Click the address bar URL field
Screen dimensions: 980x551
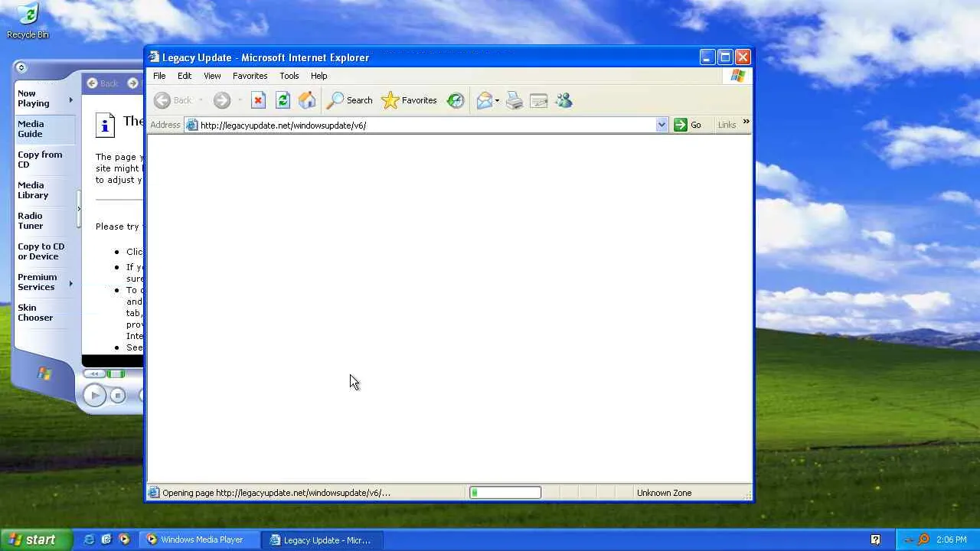[x=426, y=126]
